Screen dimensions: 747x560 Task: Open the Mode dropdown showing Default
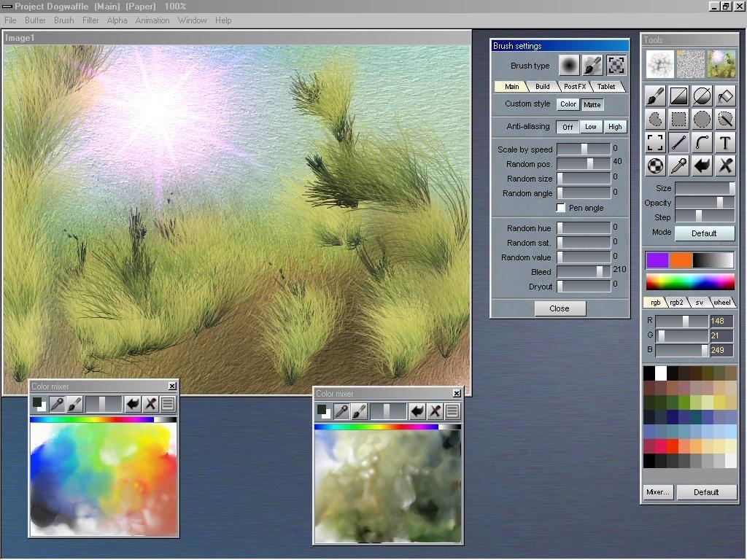pos(704,233)
